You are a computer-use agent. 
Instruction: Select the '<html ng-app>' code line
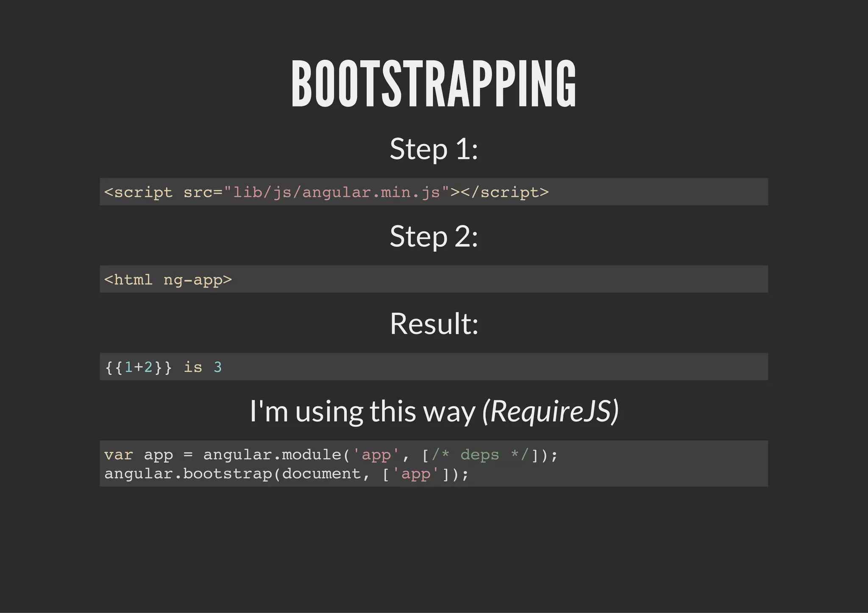pyautogui.click(x=168, y=280)
